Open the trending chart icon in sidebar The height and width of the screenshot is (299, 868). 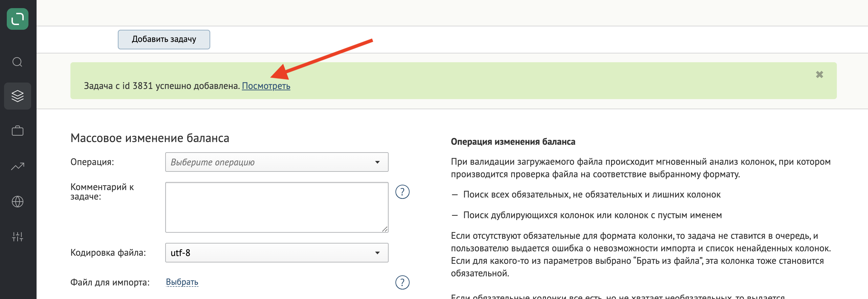pyautogui.click(x=18, y=166)
